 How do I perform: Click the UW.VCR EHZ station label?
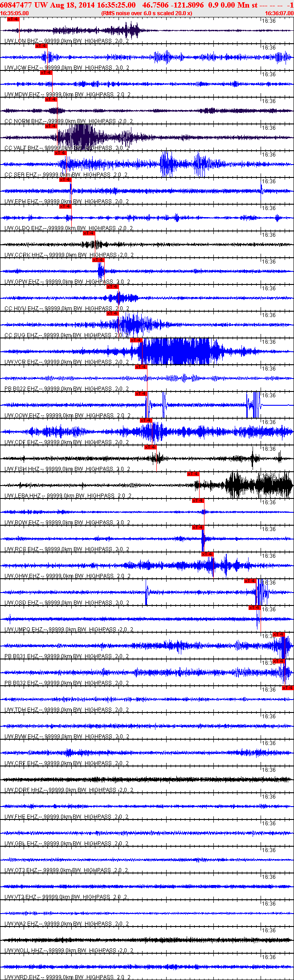(21, 362)
